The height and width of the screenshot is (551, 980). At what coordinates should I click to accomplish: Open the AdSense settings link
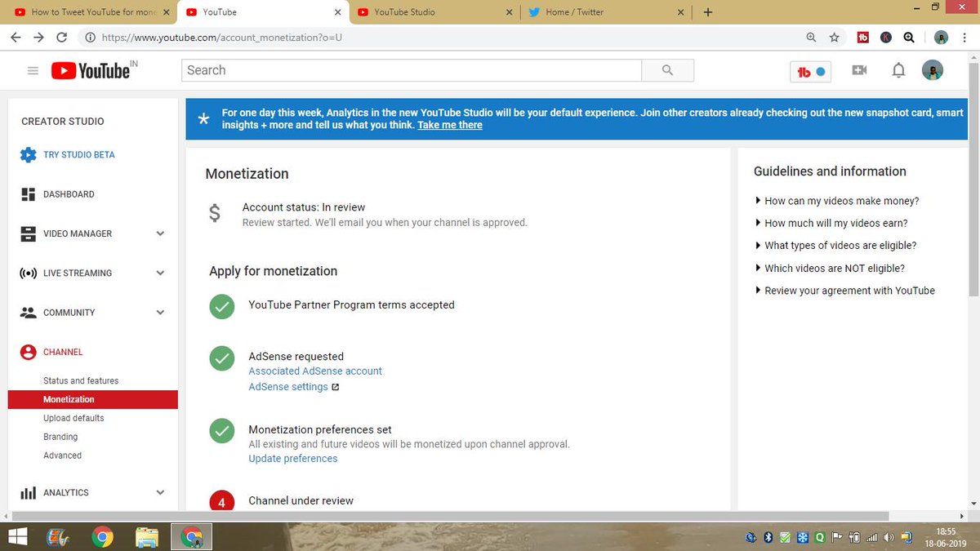[x=288, y=387]
